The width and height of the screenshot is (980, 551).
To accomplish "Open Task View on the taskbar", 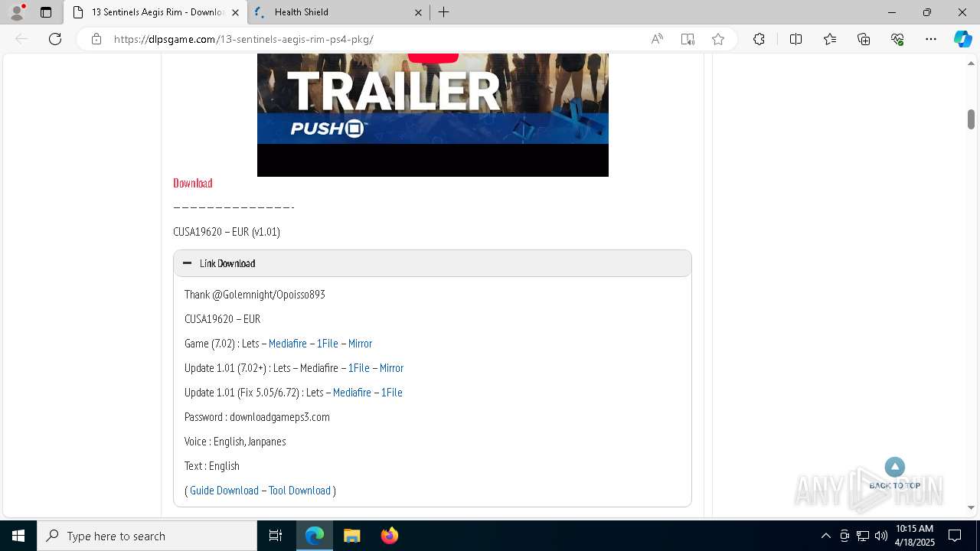I will coord(276,536).
